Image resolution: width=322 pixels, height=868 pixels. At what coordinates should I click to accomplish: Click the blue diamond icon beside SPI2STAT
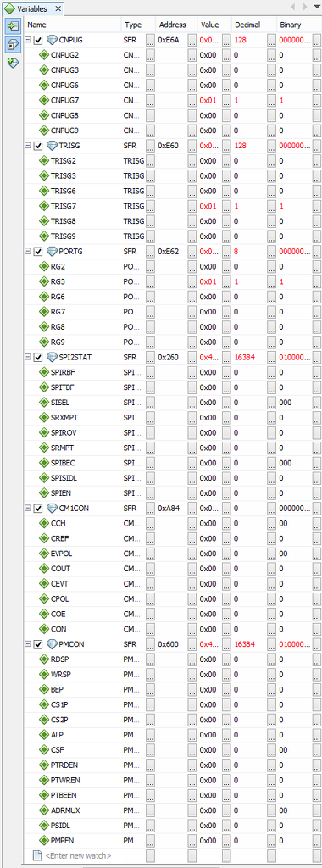pyautogui.click(x=52, y=357)
